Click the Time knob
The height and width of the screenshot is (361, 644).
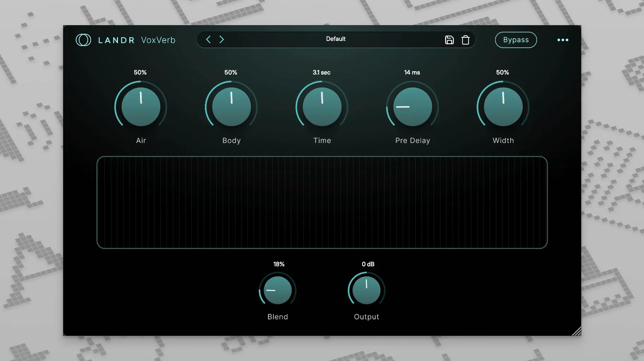[x=322, y=107]
